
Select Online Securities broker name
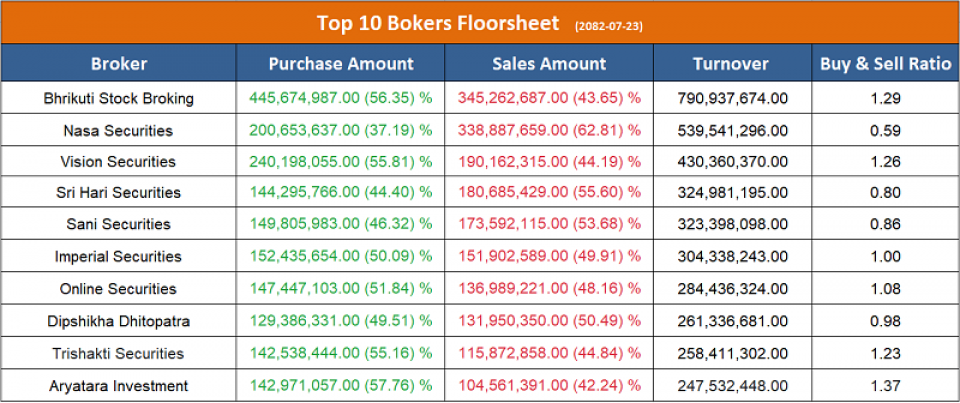pyautogui.click(x=118, y=289)
